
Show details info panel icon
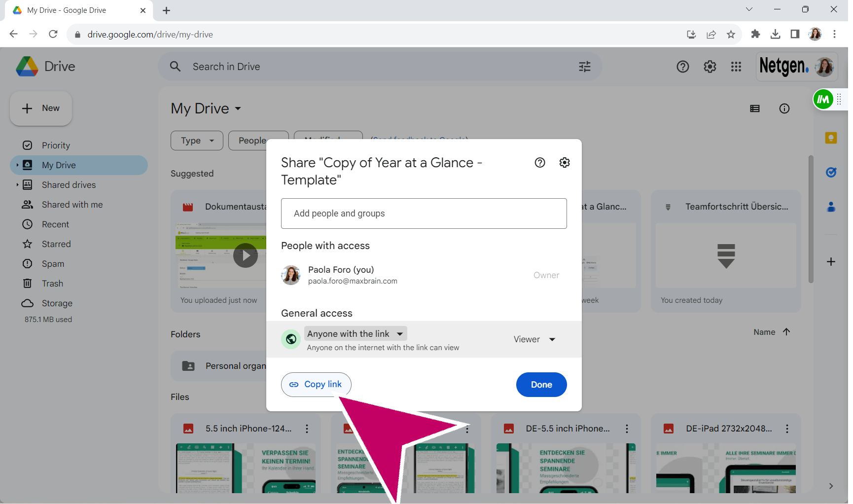[x=784, y=108]
